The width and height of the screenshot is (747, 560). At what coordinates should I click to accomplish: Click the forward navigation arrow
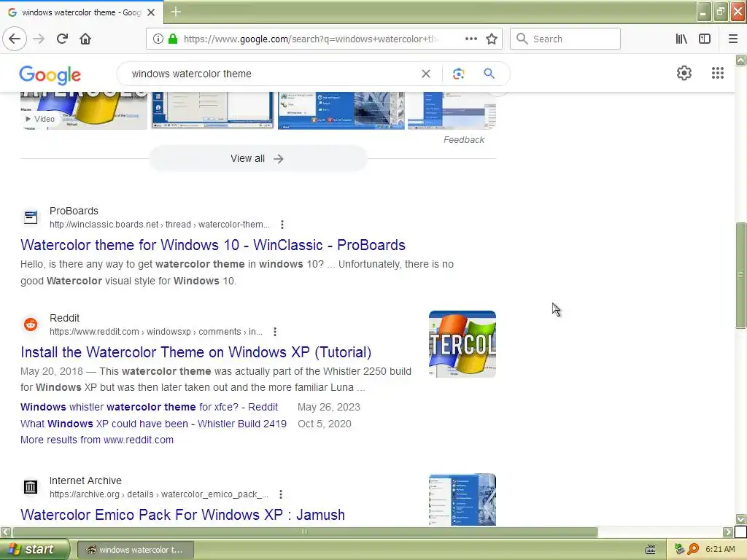coord(39,39)
